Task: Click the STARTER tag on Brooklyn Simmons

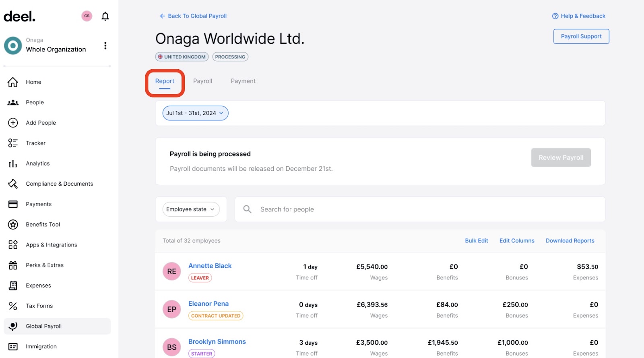Action: click(202, 354)
